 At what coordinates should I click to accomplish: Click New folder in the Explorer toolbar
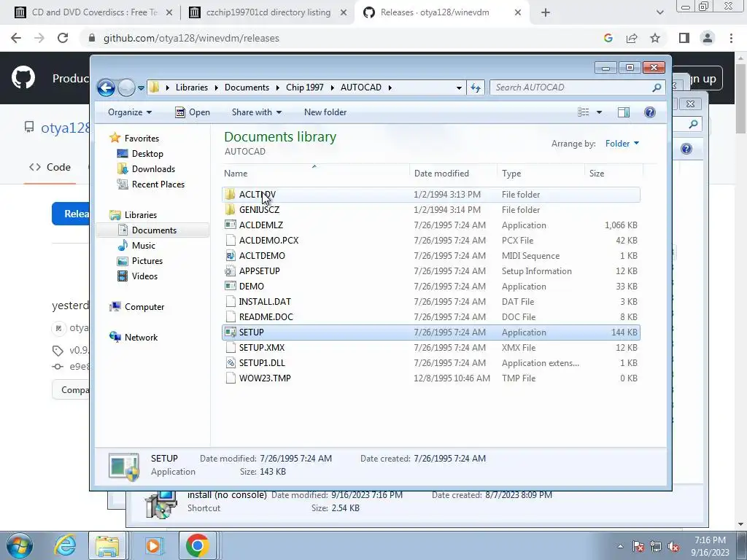[x=325, y=112]
